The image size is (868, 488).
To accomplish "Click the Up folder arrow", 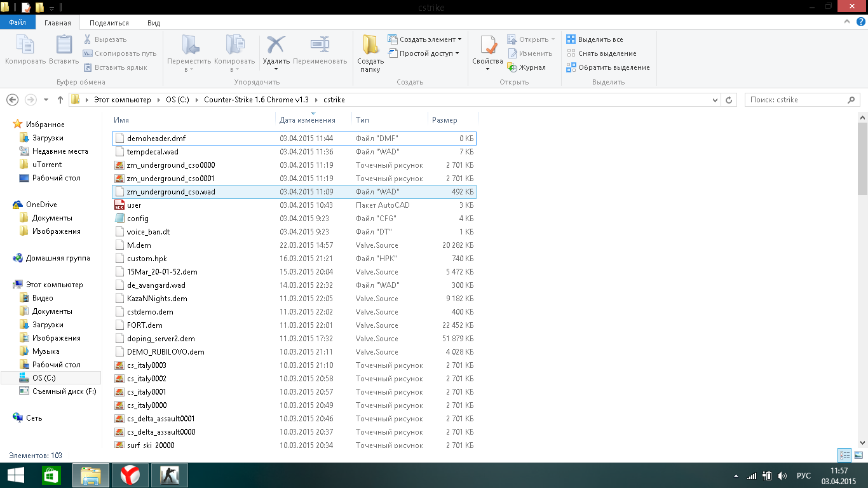I will [60, 100].
